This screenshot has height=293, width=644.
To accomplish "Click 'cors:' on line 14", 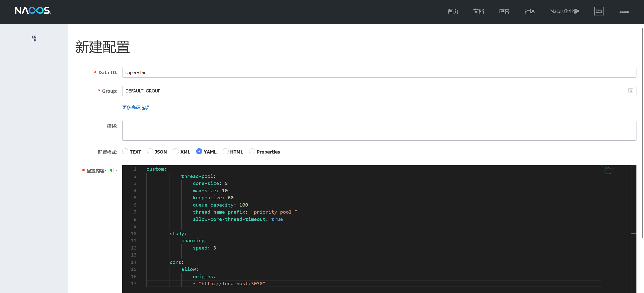I will [177, 262].
